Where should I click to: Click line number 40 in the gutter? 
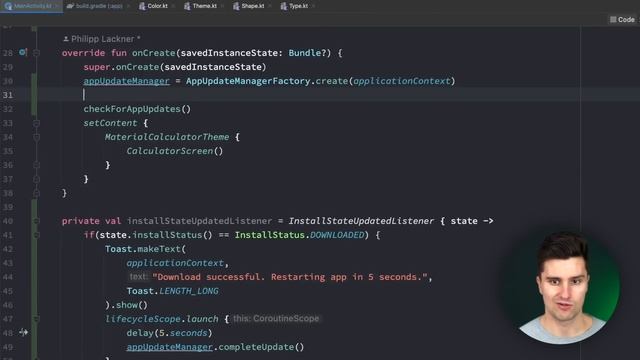click(x=8, y=221)
